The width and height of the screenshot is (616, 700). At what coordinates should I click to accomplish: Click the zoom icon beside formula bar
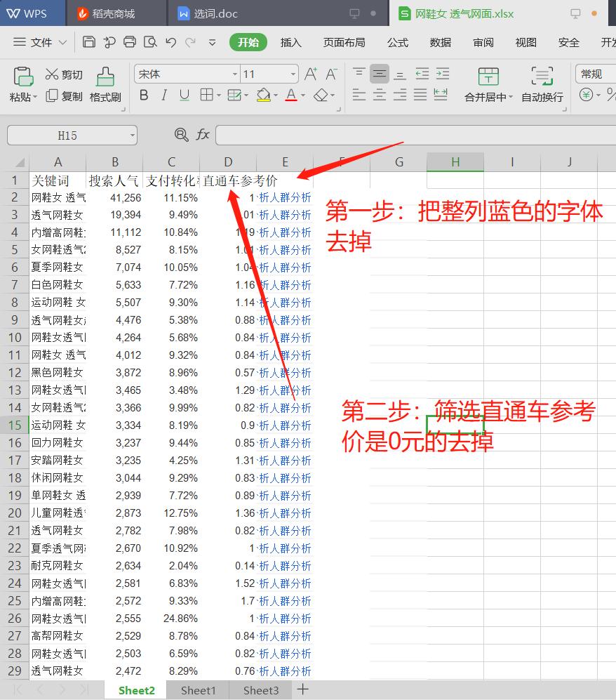[x=181, y=134]
